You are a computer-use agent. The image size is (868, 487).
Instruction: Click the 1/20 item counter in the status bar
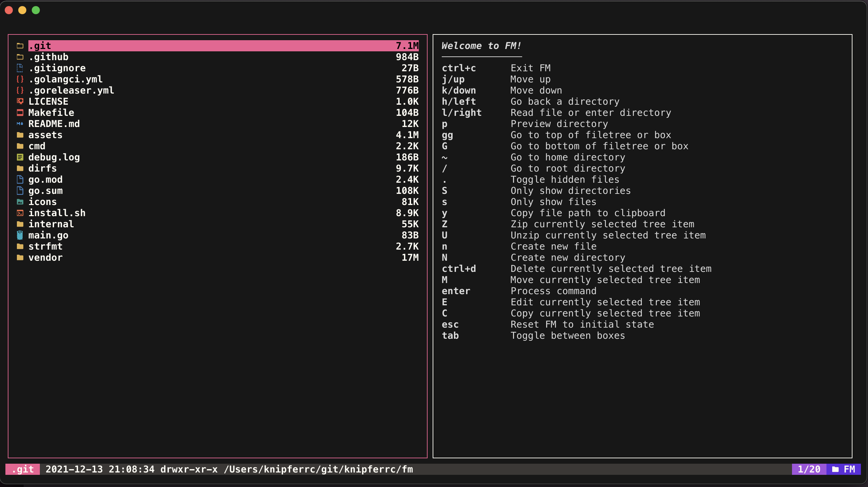(809, 469)
